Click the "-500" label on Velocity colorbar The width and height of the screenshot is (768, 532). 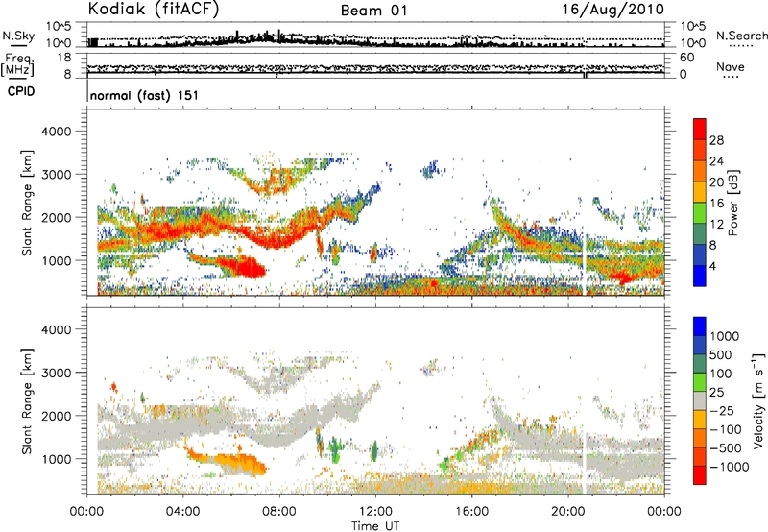[x=726, y=448]
